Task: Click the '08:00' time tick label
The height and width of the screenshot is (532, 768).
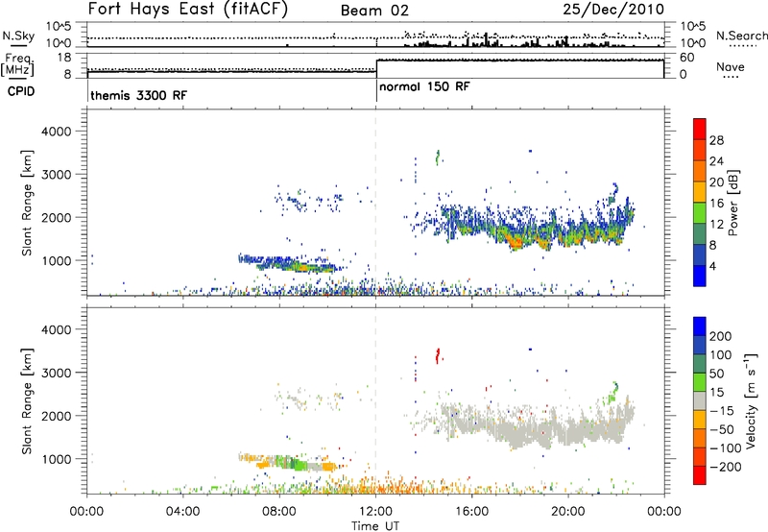Action: coord(279,512)
